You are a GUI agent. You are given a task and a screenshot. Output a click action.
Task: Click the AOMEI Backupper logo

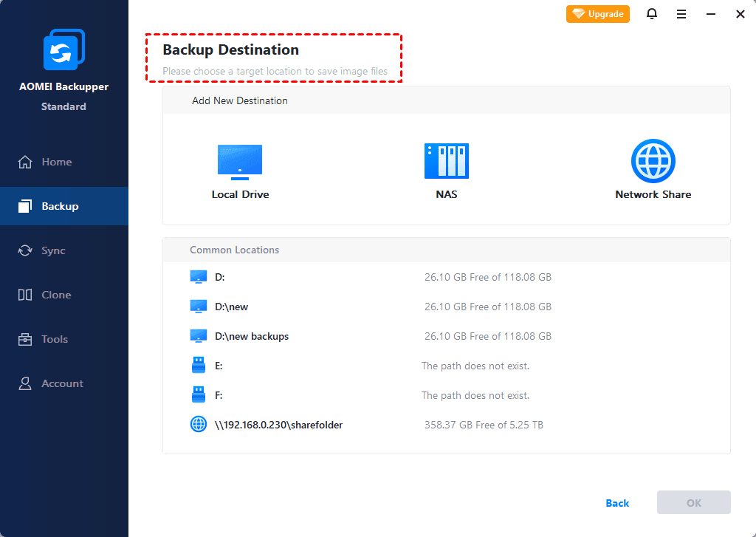(x=64, y=50)
